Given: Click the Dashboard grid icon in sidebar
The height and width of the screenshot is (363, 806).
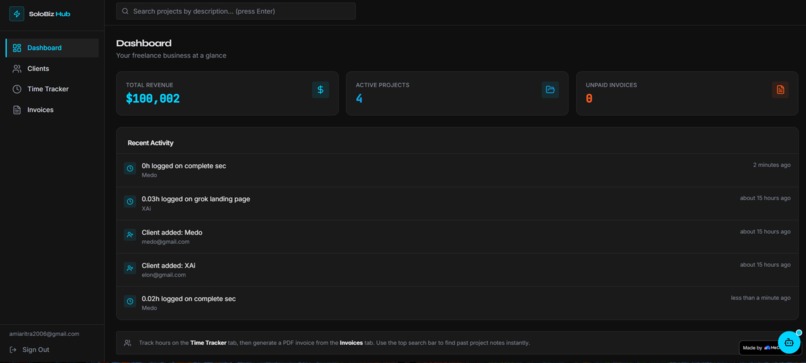Looking at the screenshot, I should (16, 48).
